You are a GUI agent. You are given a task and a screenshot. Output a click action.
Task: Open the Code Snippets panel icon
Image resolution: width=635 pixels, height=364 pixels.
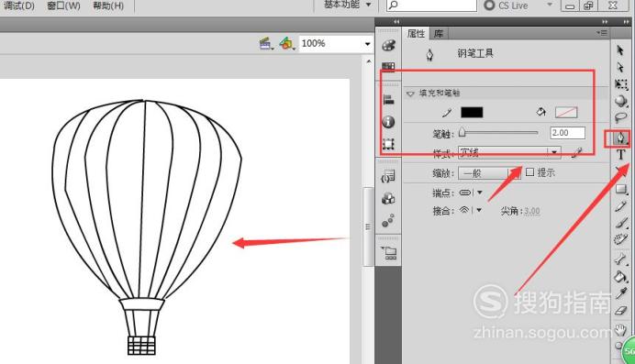(x=388, y=176)
